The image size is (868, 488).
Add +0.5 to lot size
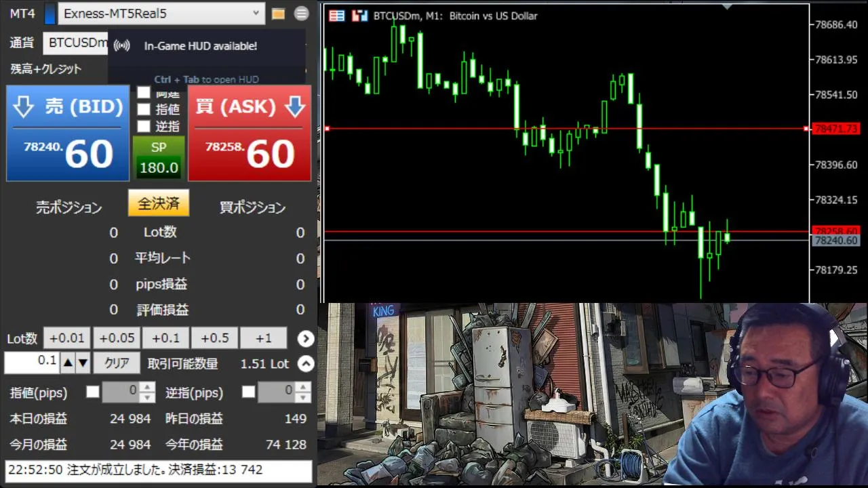click(214, 338)
